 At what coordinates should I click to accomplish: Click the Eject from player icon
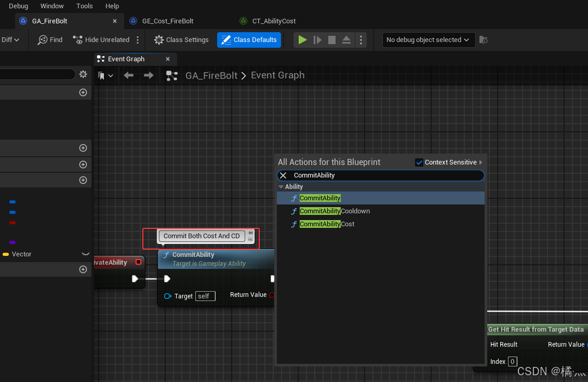[346, 40]
